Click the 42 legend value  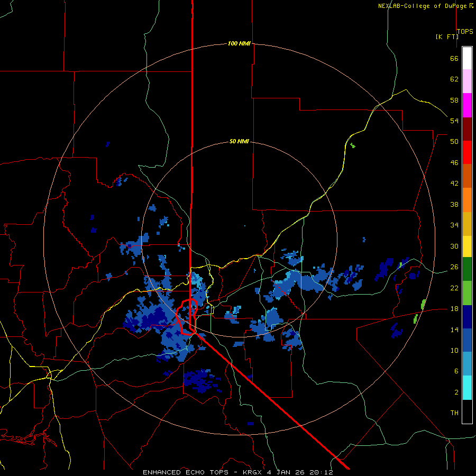454,184
